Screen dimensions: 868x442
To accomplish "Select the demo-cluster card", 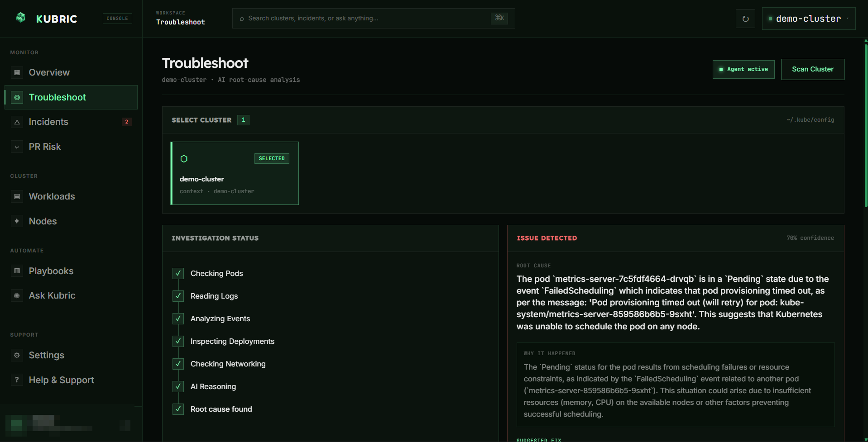I will (x=235, y=173).
